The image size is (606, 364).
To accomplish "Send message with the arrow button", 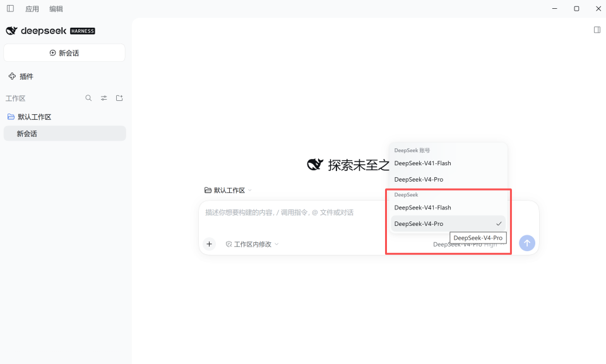I will click(526, 243).
